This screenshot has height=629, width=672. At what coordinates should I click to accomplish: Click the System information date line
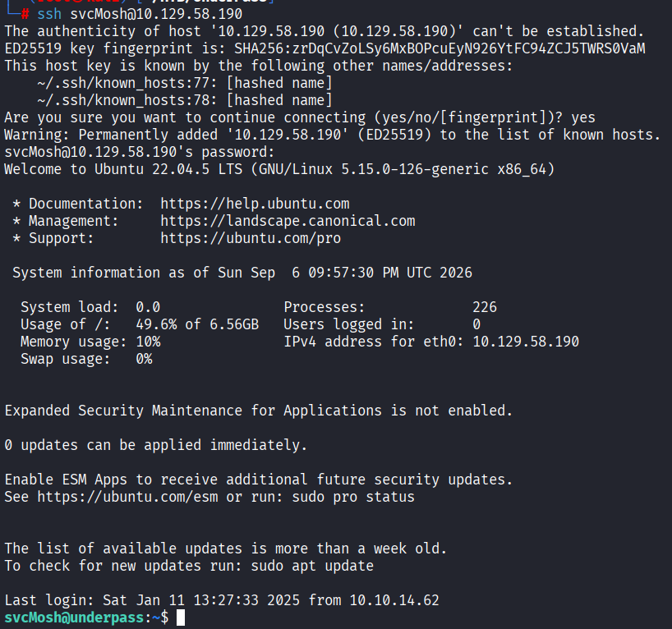242,273
